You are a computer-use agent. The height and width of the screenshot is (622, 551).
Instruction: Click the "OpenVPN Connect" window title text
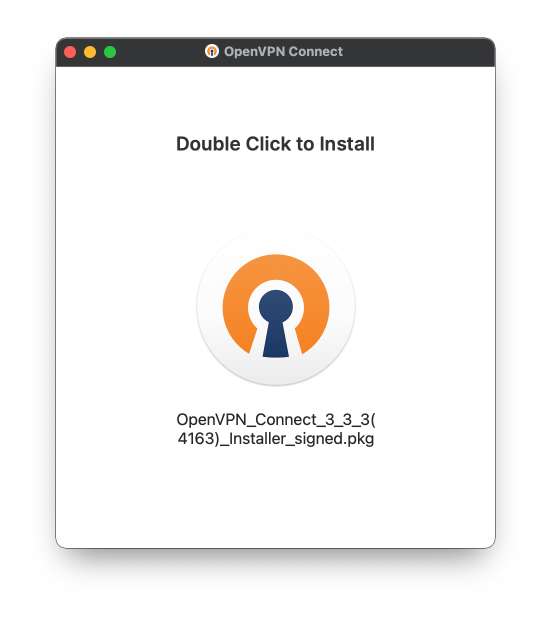point(283,52)
